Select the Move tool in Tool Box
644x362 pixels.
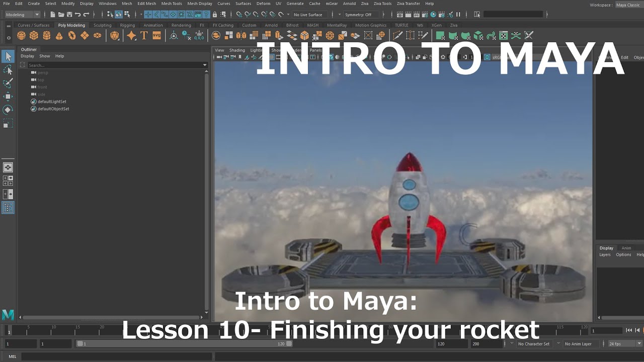(8, 96)
